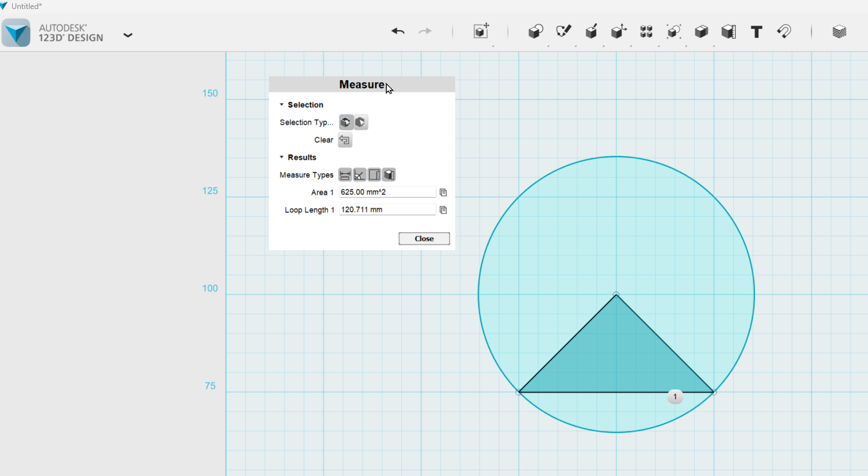
Task: Open the application menu chevron
Action: click(x=128, y=35)
